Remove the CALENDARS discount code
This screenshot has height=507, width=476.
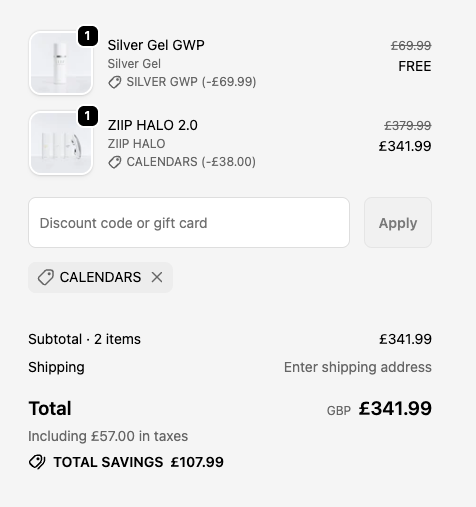(x=157, y=277)
